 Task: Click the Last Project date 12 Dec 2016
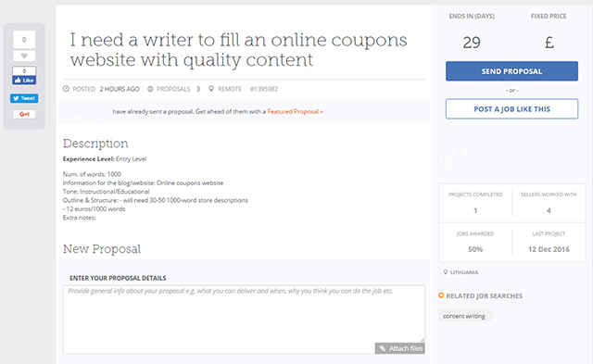549,249
